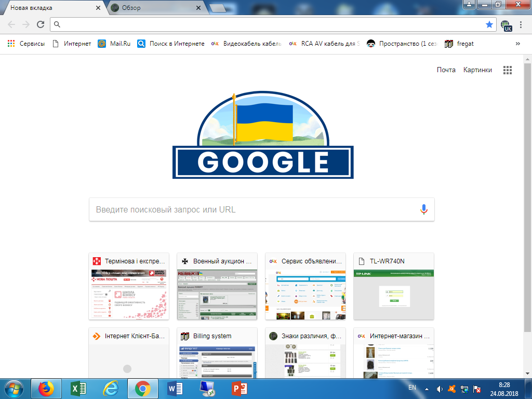
Task: Open Word from taskbar
Action: click(x=175, y=389)
